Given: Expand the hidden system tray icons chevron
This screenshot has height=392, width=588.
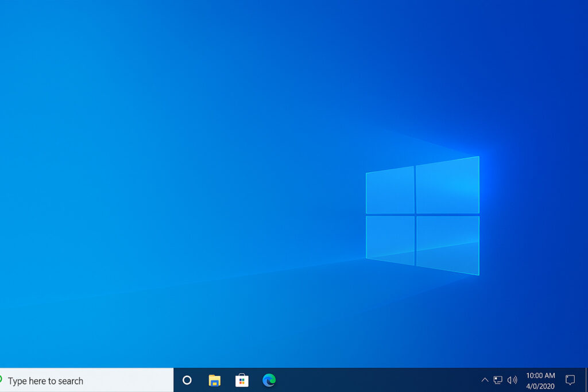Looking at the screenshot, I should point(485,380).
